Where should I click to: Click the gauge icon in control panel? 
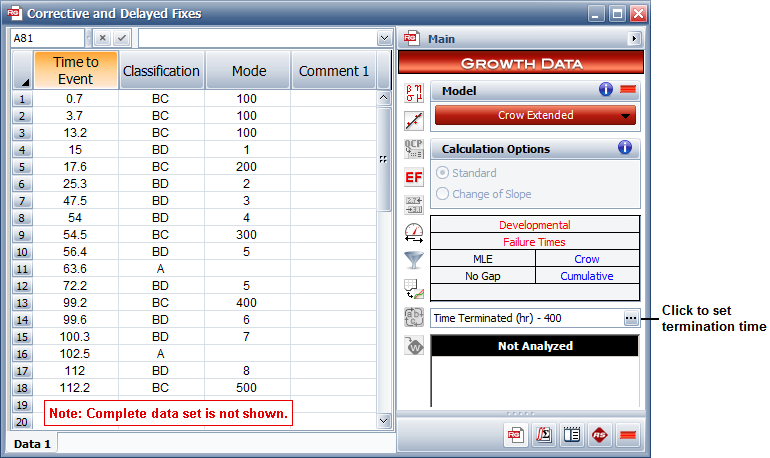pos(414,233)
